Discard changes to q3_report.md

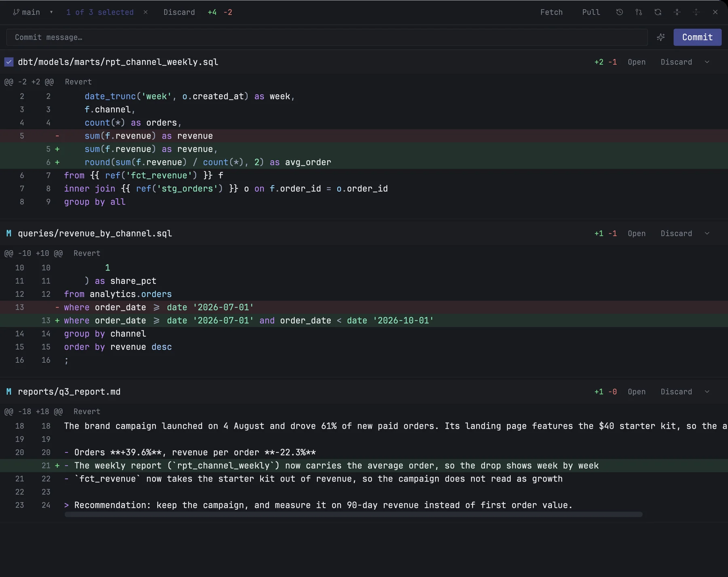(676, 391)
